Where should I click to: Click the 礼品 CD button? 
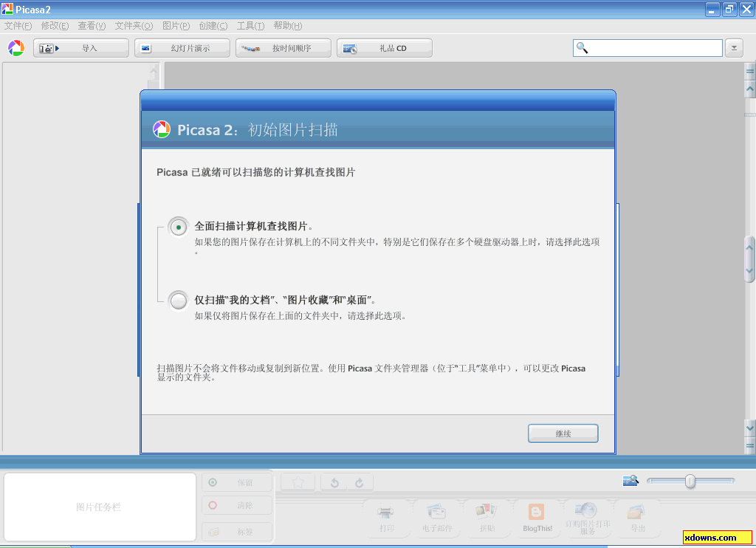385,48
